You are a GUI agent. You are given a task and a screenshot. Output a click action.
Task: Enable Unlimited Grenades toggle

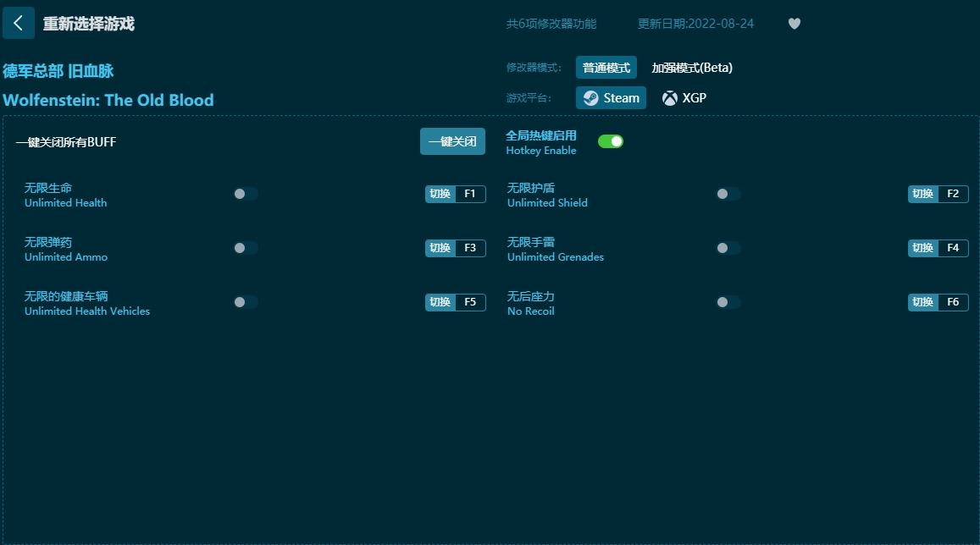click(x=728, y=248)
